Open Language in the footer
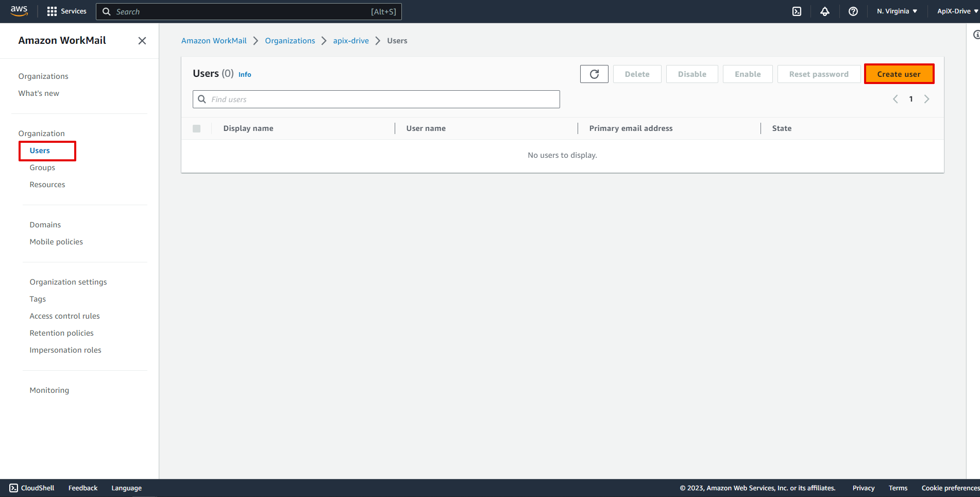980x497 pixels. [x=126, y=488]
